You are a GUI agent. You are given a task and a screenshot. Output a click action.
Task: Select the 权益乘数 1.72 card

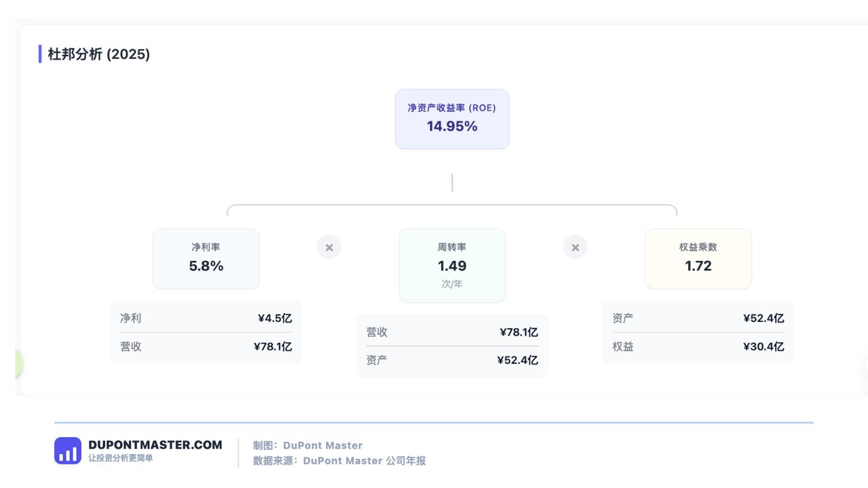tap(698, 259)
